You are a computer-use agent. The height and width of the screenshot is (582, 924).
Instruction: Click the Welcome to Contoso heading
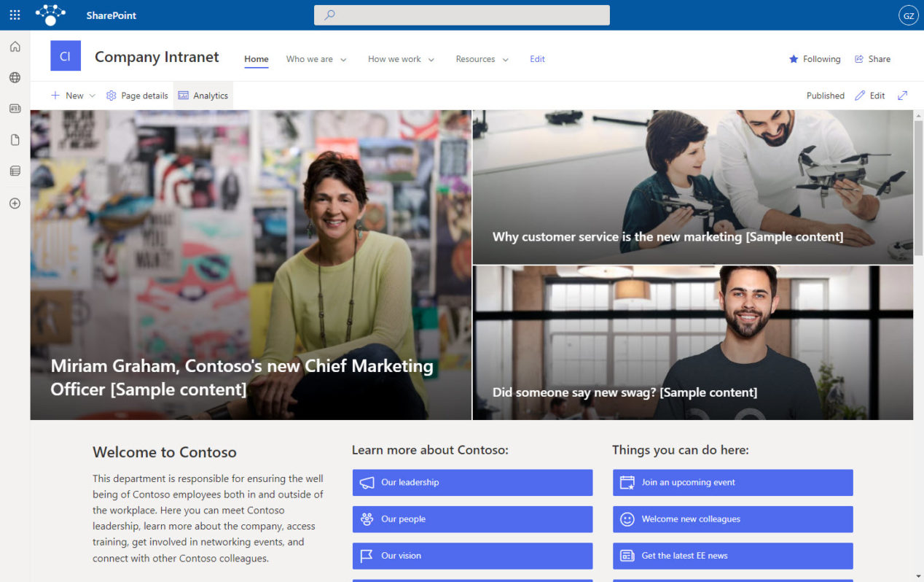[165, 452]
